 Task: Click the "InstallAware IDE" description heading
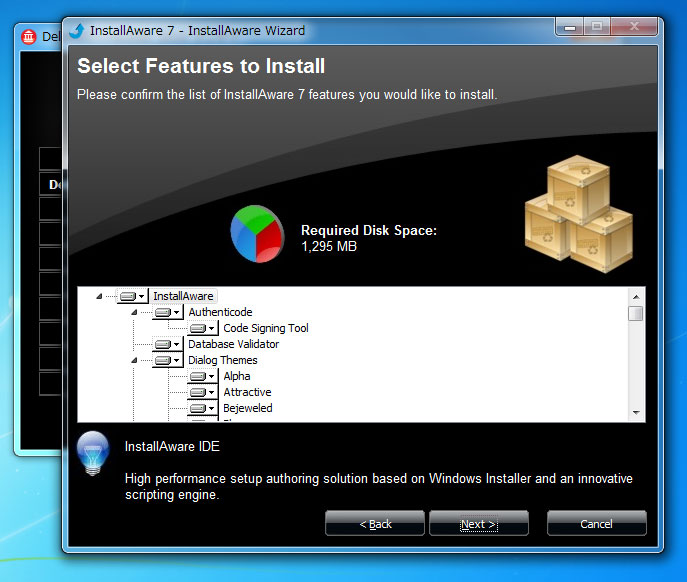172,446
